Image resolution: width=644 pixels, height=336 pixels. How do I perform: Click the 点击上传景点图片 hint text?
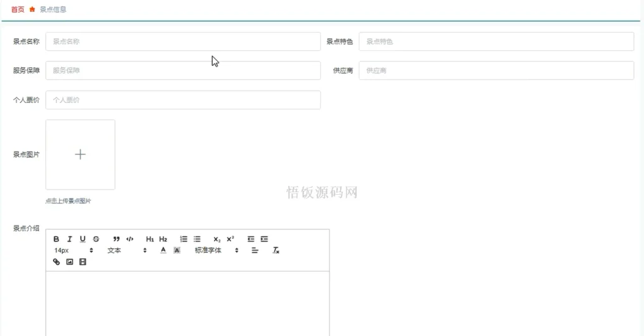68,201
